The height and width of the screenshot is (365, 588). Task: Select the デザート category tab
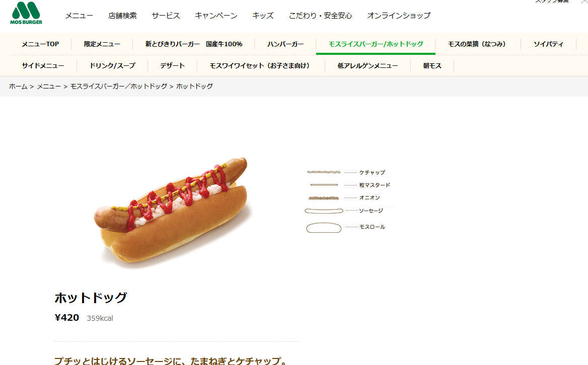click(x=173, y=66)
